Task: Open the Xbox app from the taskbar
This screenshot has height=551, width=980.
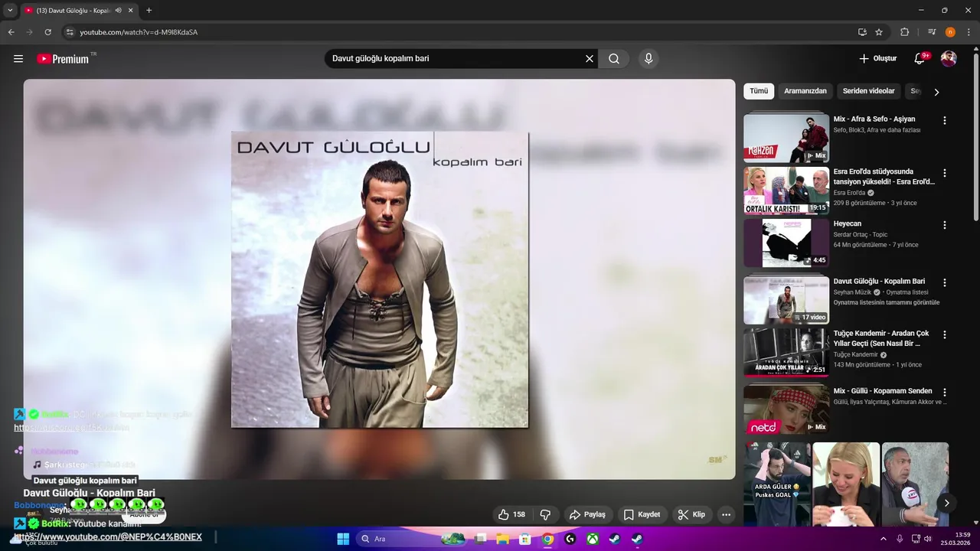Action: click(593, 539)
